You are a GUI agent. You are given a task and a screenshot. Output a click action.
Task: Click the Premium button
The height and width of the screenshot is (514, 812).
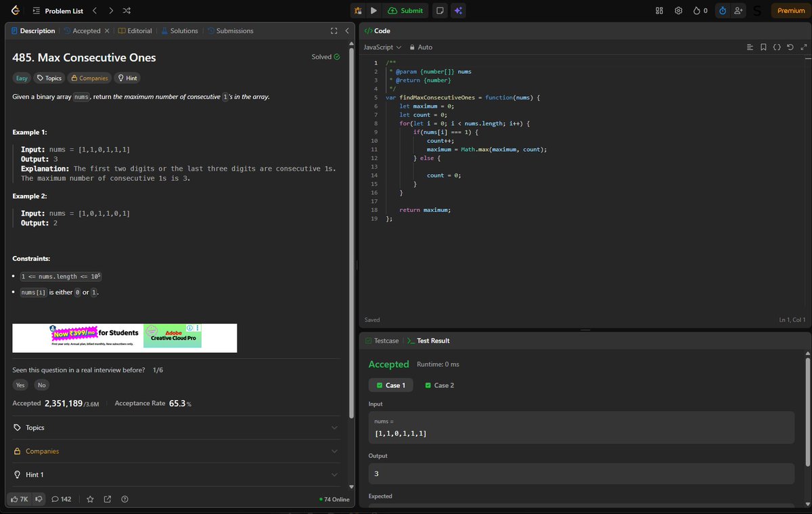tap(791, 11)
